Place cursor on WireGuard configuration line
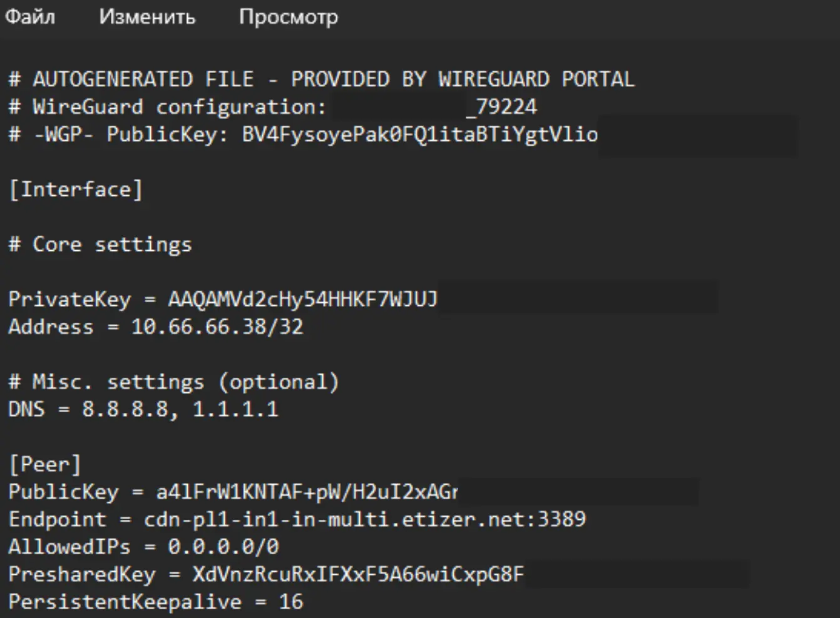Image resolution: width=840 pixels, height=618 pixels. coord(272,107)
